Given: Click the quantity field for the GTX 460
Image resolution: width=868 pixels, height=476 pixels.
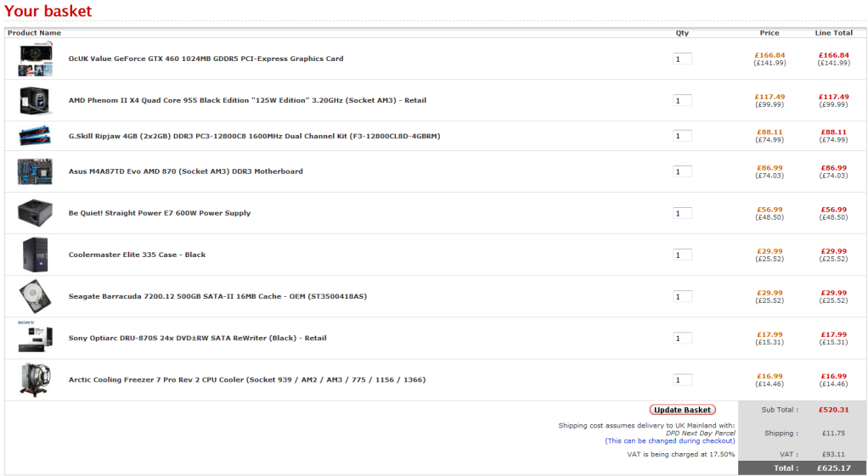Looking at the screenshot, I should (x=682, y=59).
